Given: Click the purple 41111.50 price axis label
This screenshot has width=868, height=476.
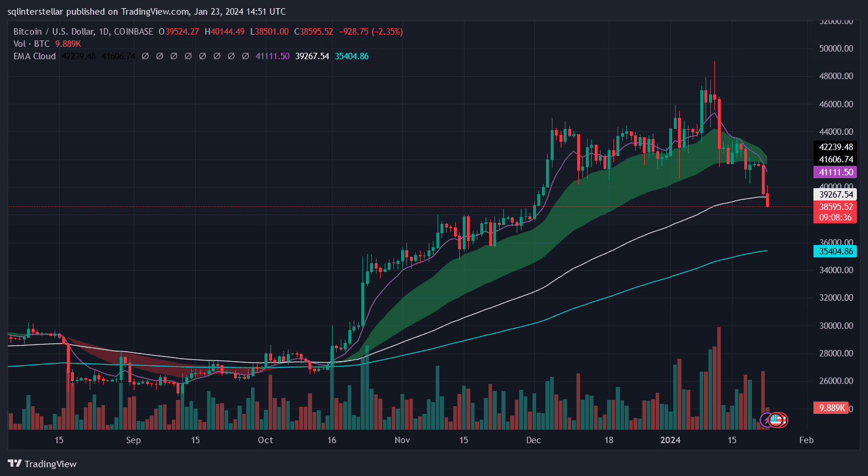Looking at the screenshot, I should pos(835,172).
